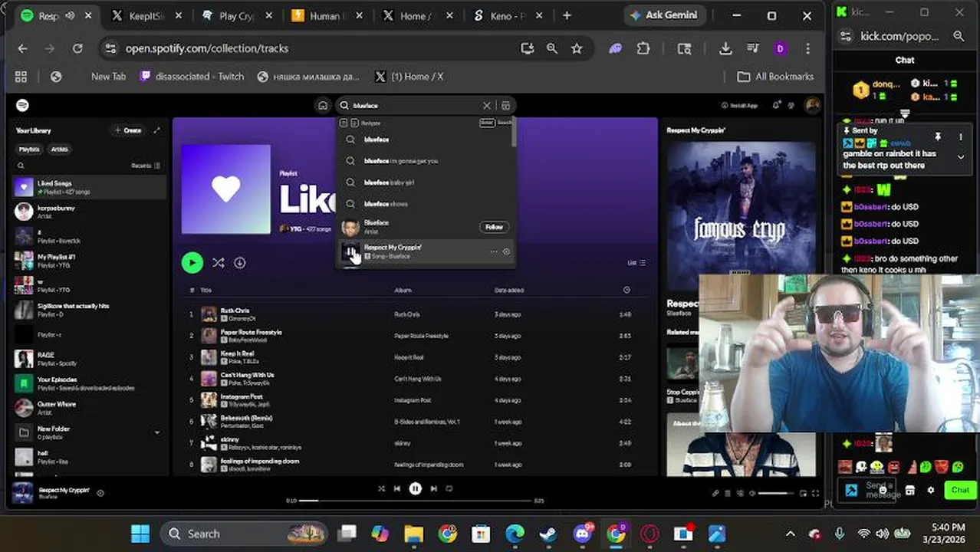Open the List view options dropdown
Viewport: 980px width, 552px height.
[636, 263]
